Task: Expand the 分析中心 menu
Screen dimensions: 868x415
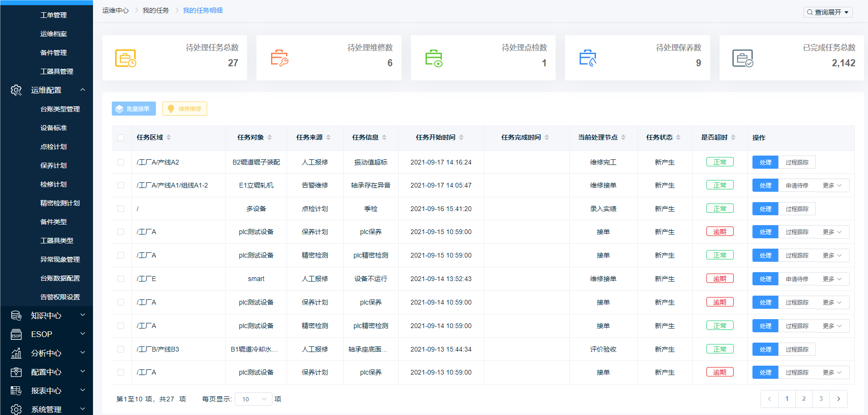Action: [x=83, y=352]
